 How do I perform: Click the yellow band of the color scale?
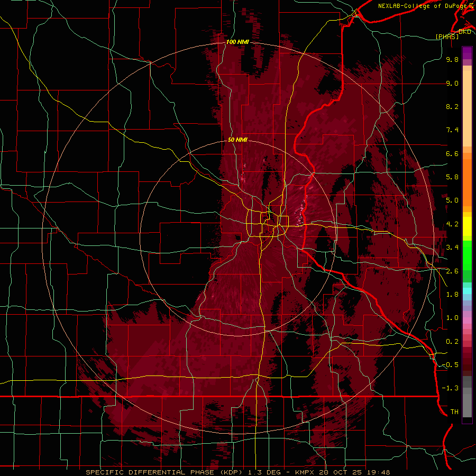(467, 226)
